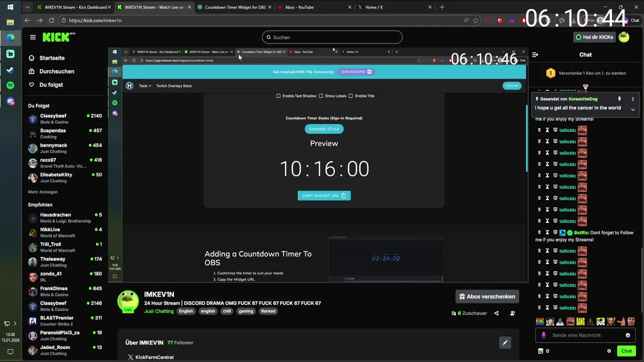Open the Hausdrachen recommended channel
This screenshot has height=362, width=644.
pyautogui.click(x=65, y=218)
